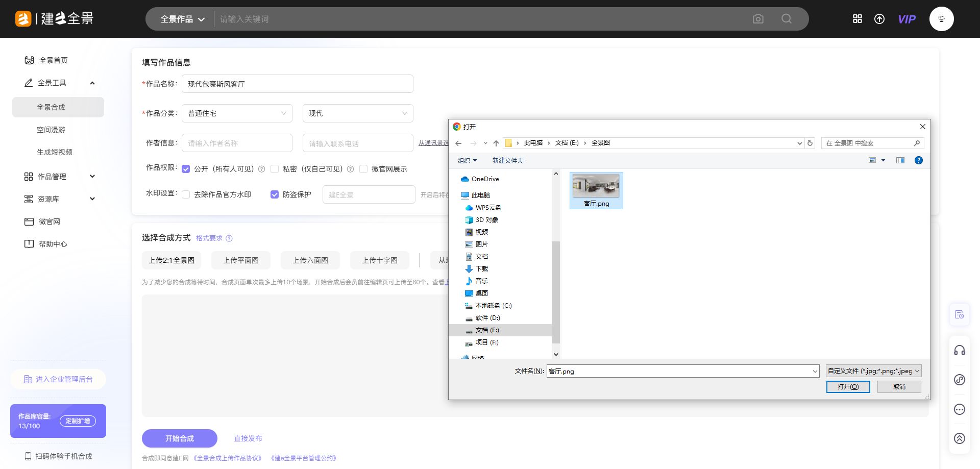980x469 pixels.
Task: Enable the 去除作品官方水印 checkbox
Action: coord(186,194)
